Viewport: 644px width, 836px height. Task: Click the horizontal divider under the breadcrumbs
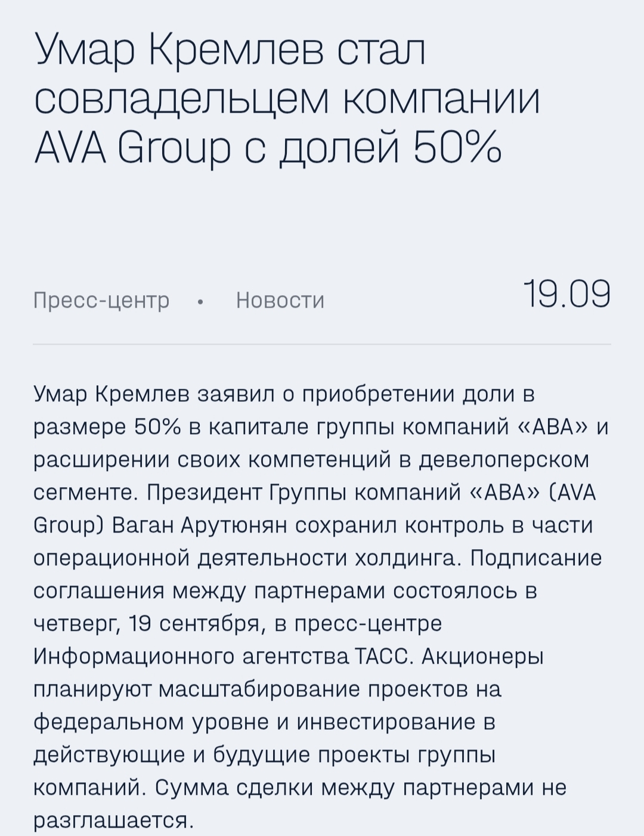322,344
